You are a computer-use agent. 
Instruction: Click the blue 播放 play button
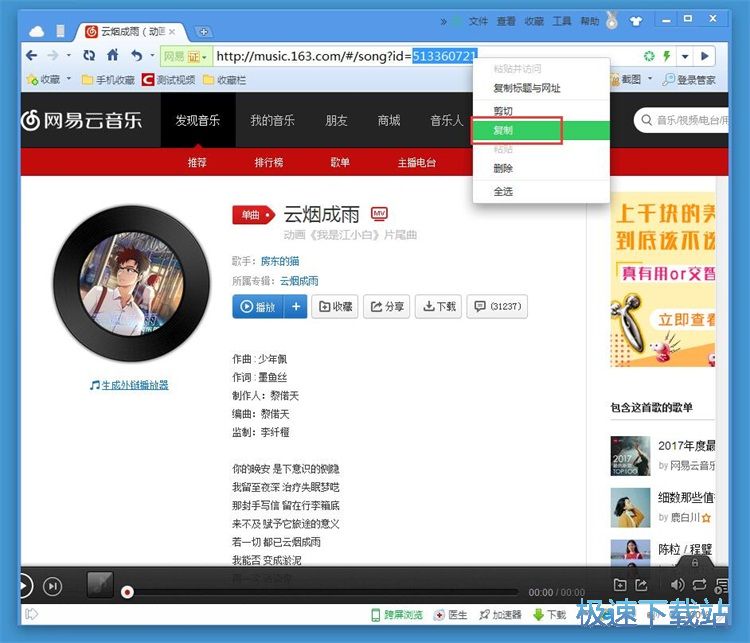[x=258, y=306]
